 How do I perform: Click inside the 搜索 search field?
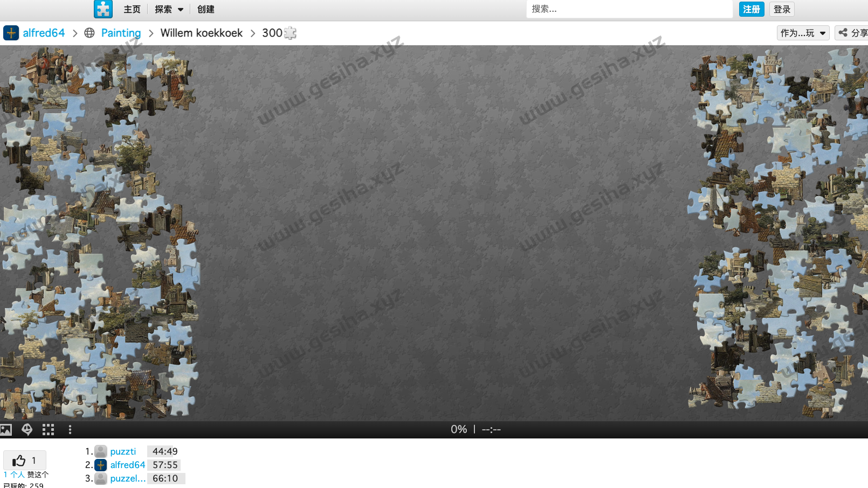click(x=629, y=9)
